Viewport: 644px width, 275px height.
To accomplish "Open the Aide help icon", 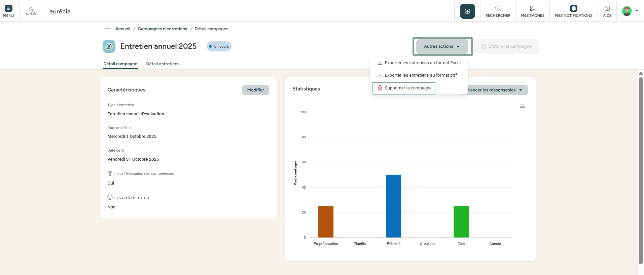I will [x=607, y=8].
